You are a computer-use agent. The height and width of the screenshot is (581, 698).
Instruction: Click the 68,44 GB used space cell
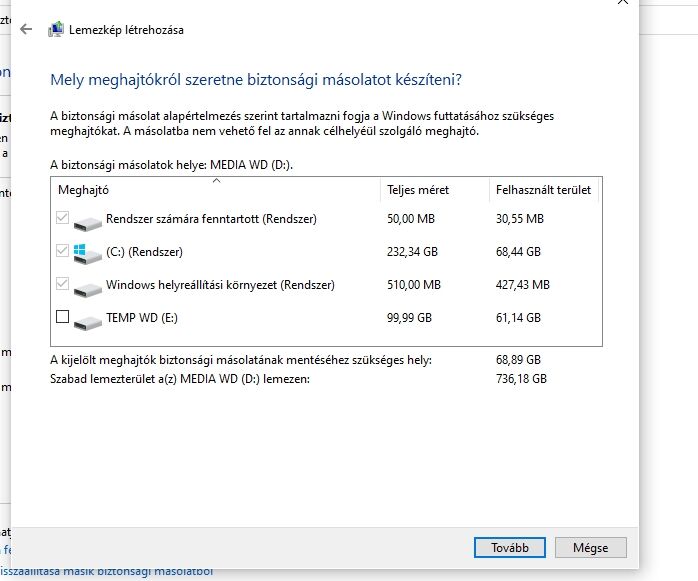click(518, 252)
